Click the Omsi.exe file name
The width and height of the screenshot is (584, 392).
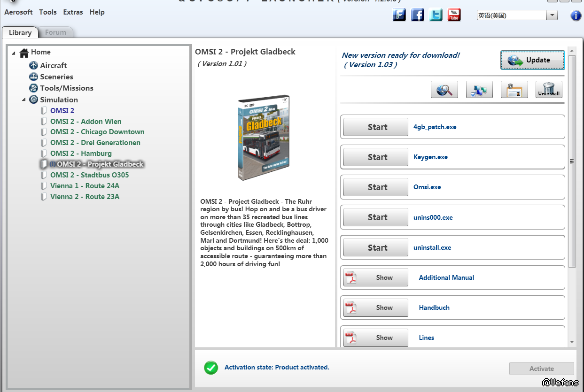pos(427,187)
